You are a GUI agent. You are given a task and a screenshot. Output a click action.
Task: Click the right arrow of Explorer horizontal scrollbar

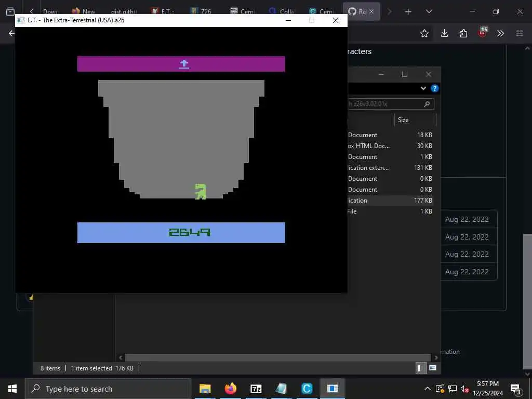436,357
